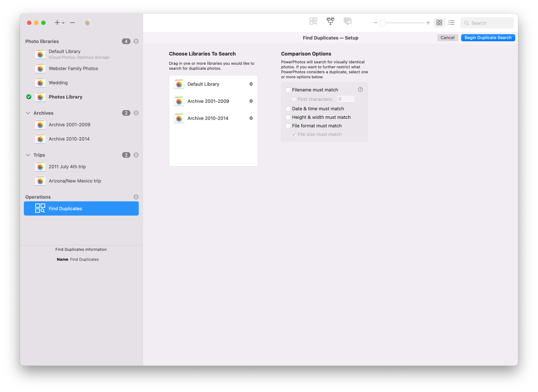Select the Arizona/New Mexico trip library

pos(81,181)
